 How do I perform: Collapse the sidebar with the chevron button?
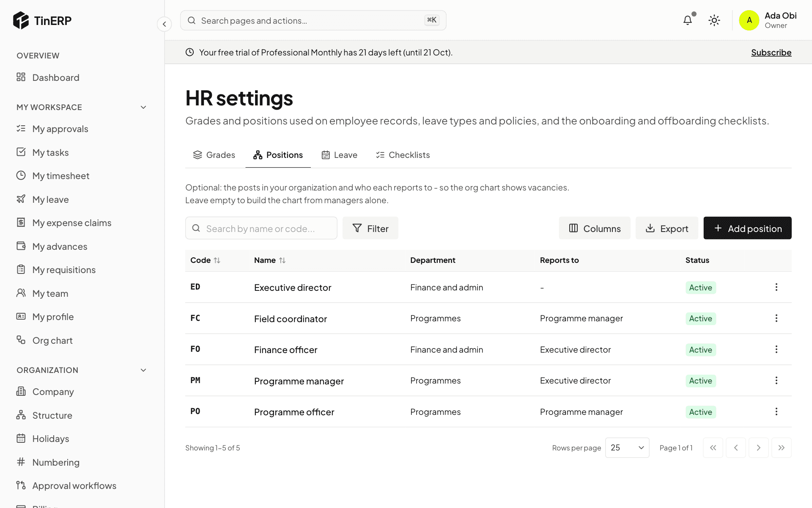pos(164,24)
